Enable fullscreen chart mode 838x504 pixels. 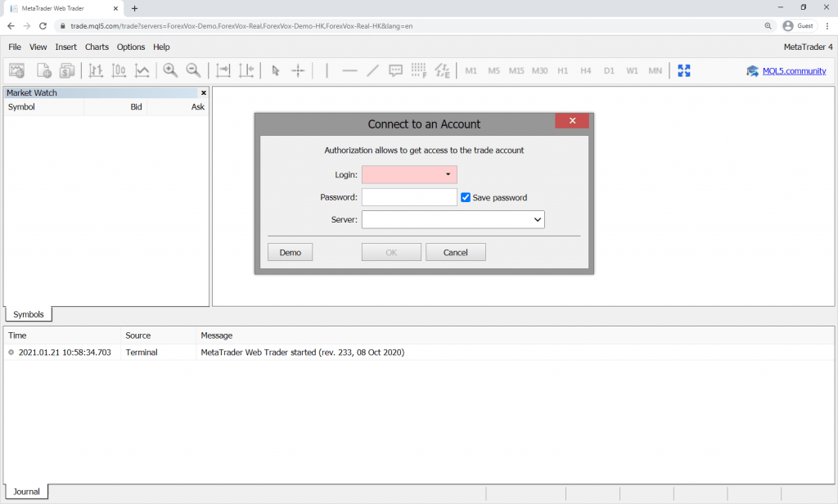tap(683, 70)
